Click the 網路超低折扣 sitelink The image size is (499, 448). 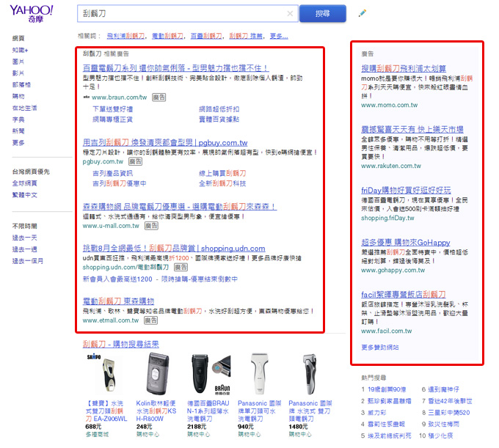[x=219, y=109]
